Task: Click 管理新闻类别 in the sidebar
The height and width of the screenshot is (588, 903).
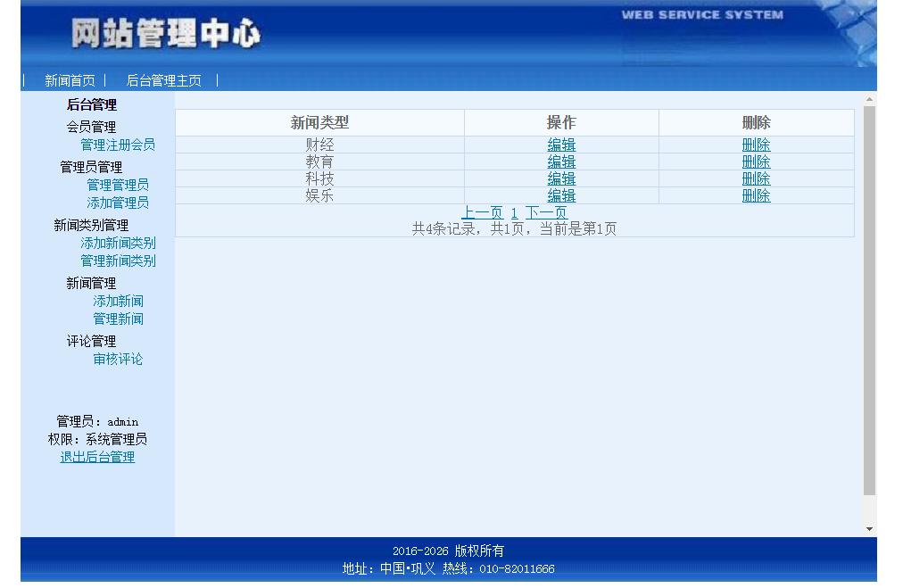Action: pyautogui.click(x=120, y=260)
